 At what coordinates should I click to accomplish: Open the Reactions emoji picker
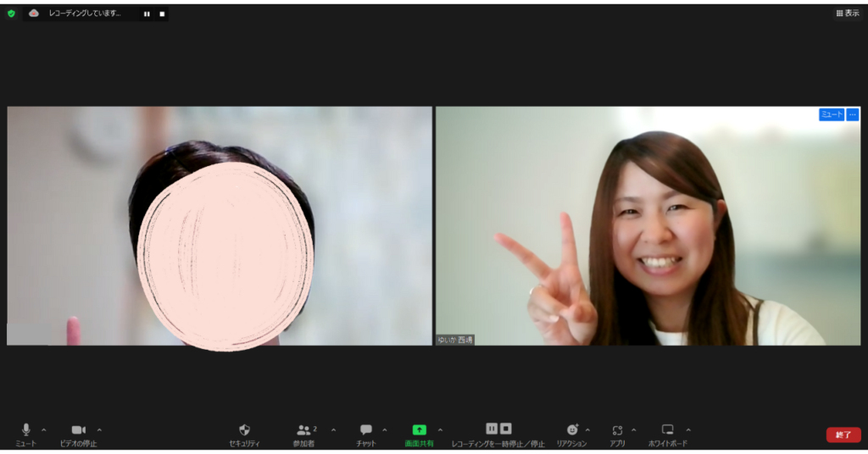(x=572, y=430)
